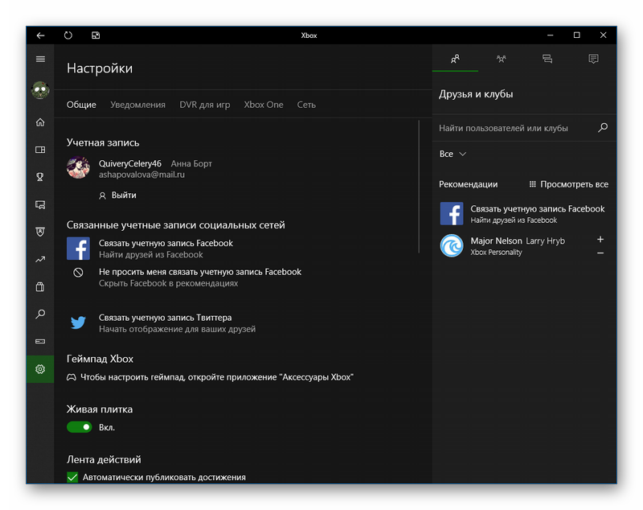This screenshot has height=510, width=643.
Task: Remove Major Nelson suggestion with minus icon
Action: click(600, 253)
